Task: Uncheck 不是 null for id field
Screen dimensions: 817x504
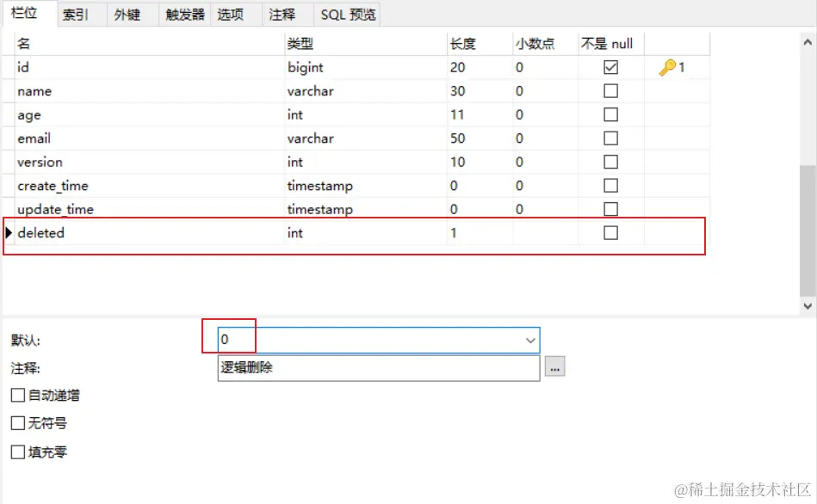Action: click(x=610, y=67)
